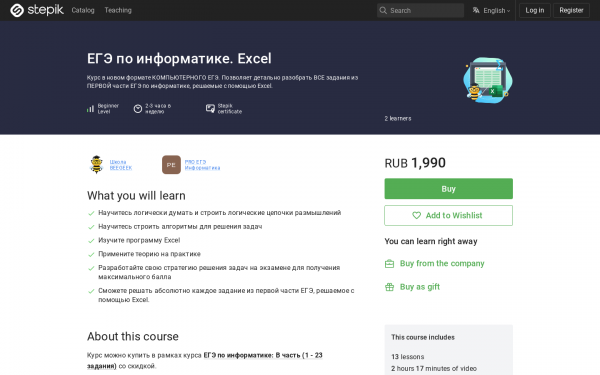Click the course title ЕГЭ по информатике. Excel
The width and height of the screenshot is (600, 375).
tap(179, 59)
